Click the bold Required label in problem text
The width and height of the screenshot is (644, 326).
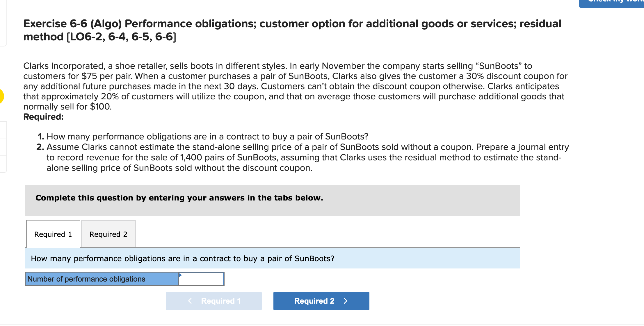(x=43, y=117)
